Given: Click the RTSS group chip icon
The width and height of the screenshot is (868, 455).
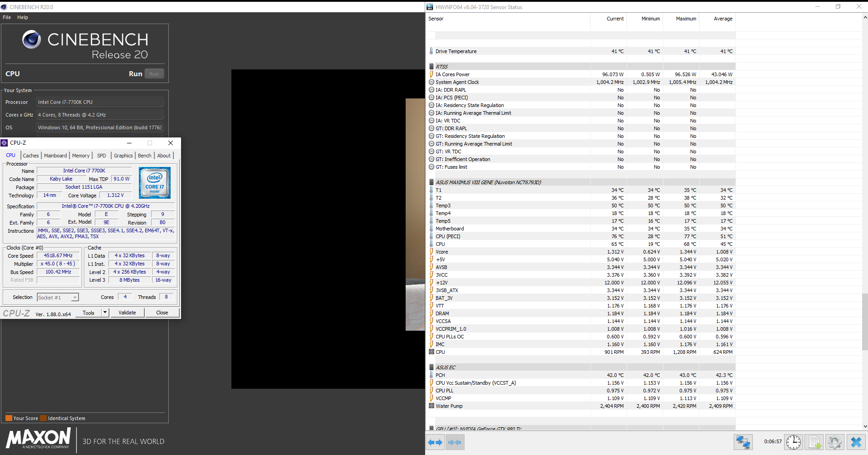Looking at the screenshot, I should coord(432,67).
